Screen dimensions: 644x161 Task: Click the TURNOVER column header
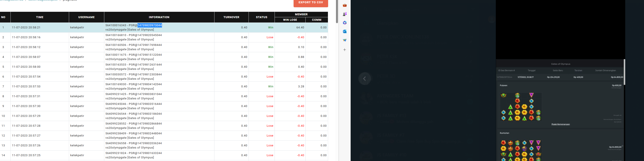coord(231,17)
